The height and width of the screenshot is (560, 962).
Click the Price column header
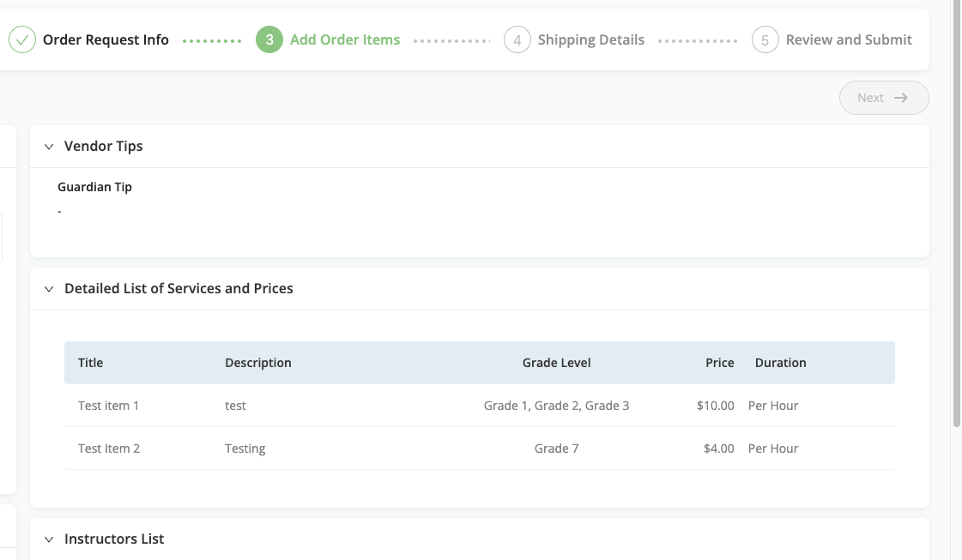point(720,363)
